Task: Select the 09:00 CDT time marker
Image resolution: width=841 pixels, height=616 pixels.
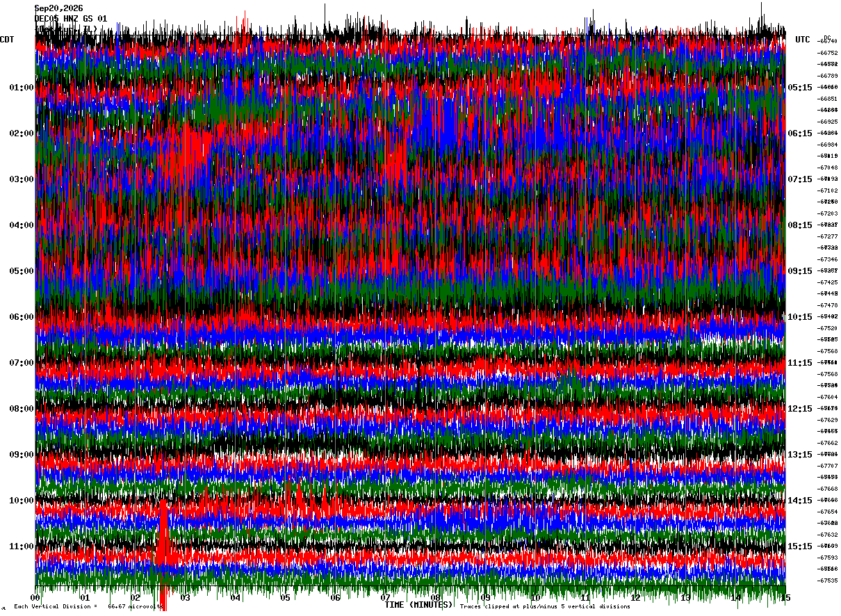Action: click(x=22, y=455)
